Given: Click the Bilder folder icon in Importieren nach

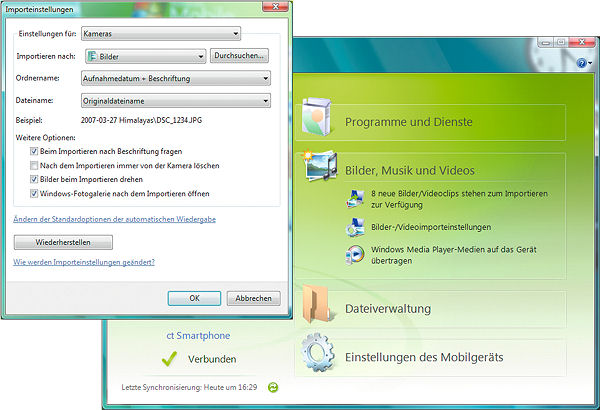Looking at the screenshot, I should click(92, 57).
